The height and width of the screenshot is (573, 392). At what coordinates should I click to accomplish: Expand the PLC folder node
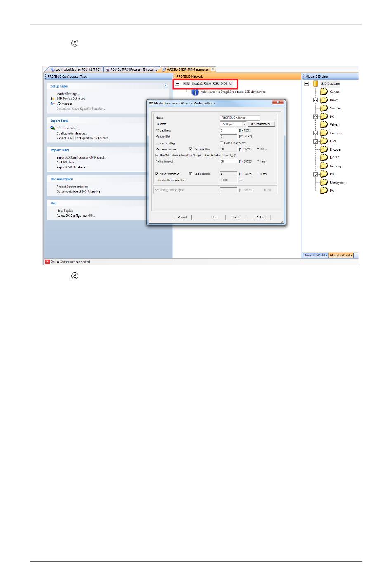pos(315,174)
